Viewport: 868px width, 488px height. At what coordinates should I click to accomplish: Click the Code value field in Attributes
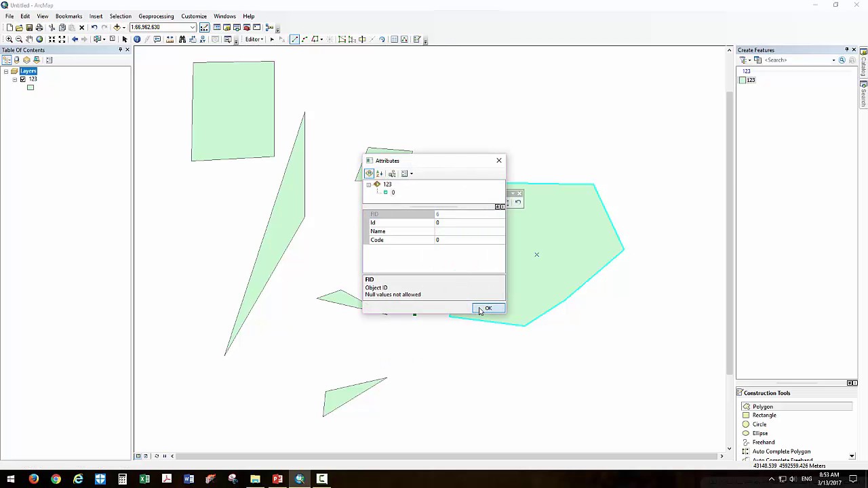pyautogui.click(x=470, y=240)
